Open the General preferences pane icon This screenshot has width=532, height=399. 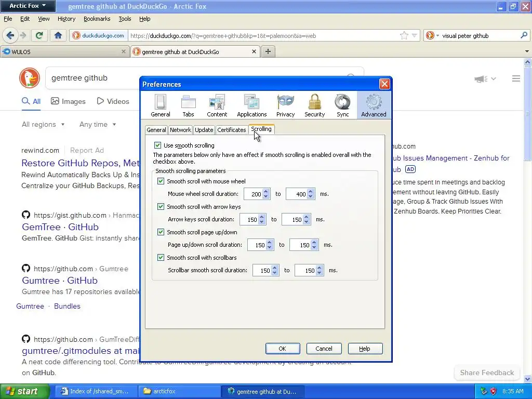coord(160,105)
